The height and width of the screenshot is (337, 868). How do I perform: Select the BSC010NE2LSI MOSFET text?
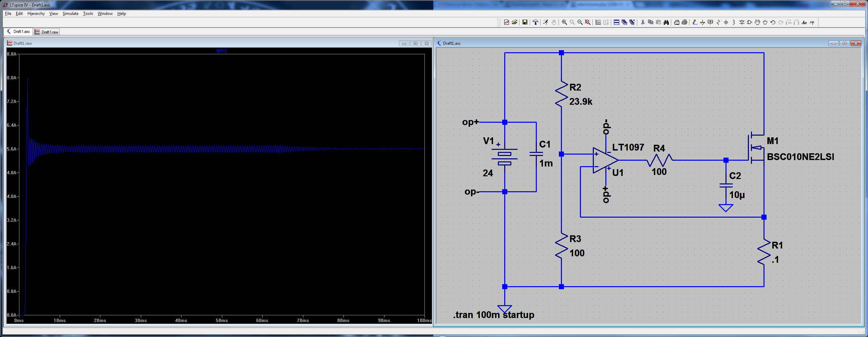[800, 157]
